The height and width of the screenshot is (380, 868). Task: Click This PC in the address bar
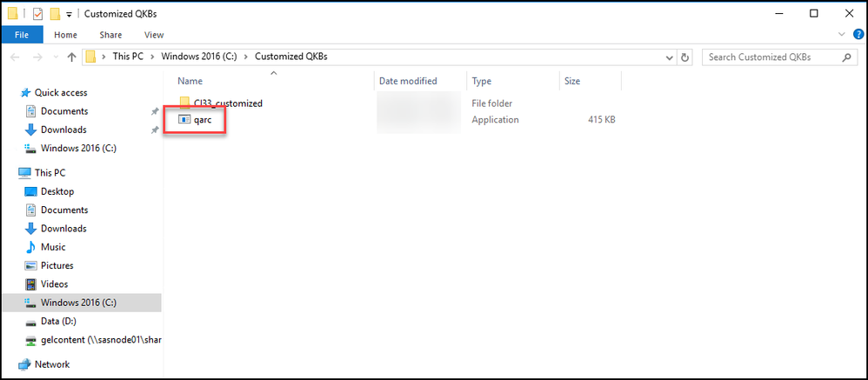[127, 57]
